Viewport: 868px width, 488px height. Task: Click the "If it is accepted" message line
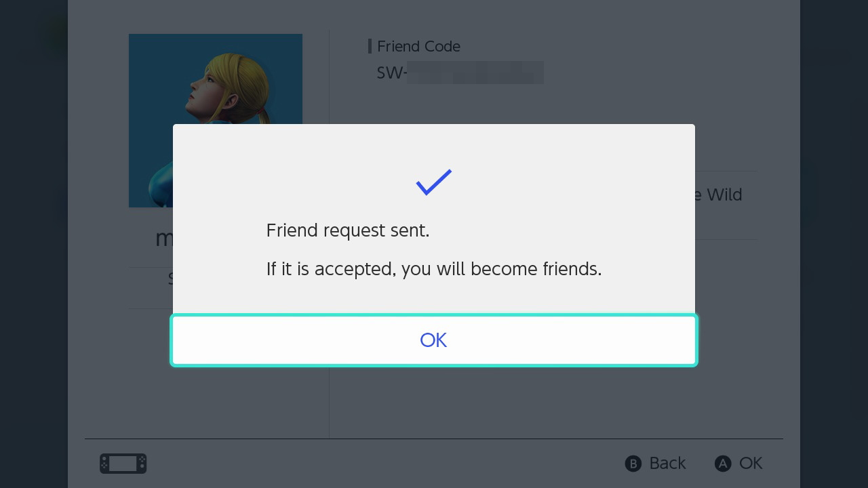pyautogui.click(x=433, y=269)
